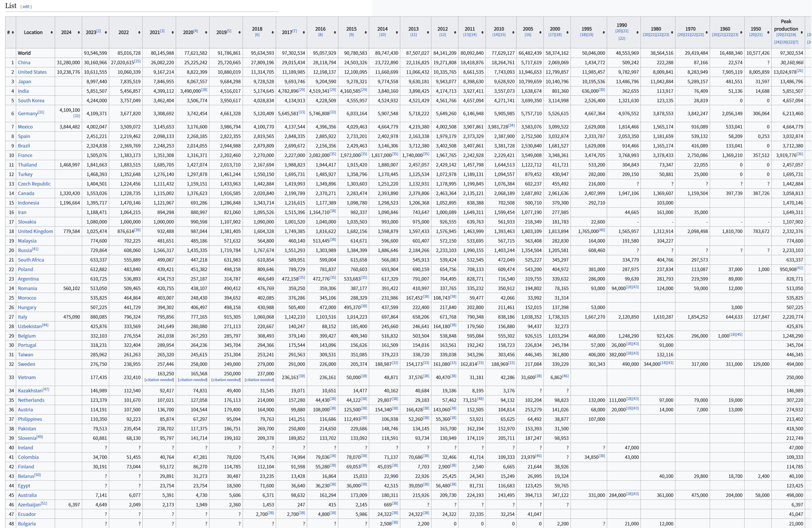This screenshot has height=528, width=812.
Task: Select Canada peak production 3,058,813
Action: pyautogui.click(x=793, y=193)
